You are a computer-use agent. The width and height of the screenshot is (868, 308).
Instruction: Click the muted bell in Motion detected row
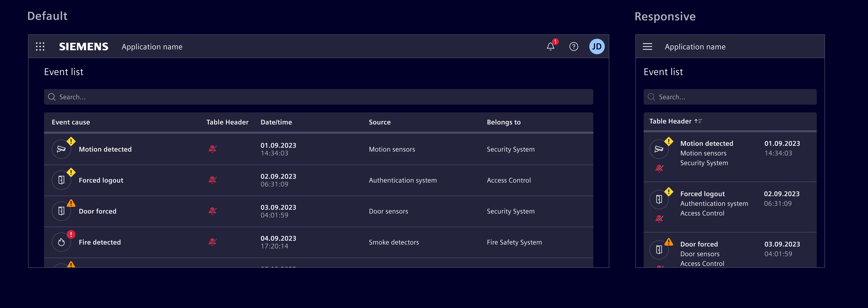[x=212, y=149]
